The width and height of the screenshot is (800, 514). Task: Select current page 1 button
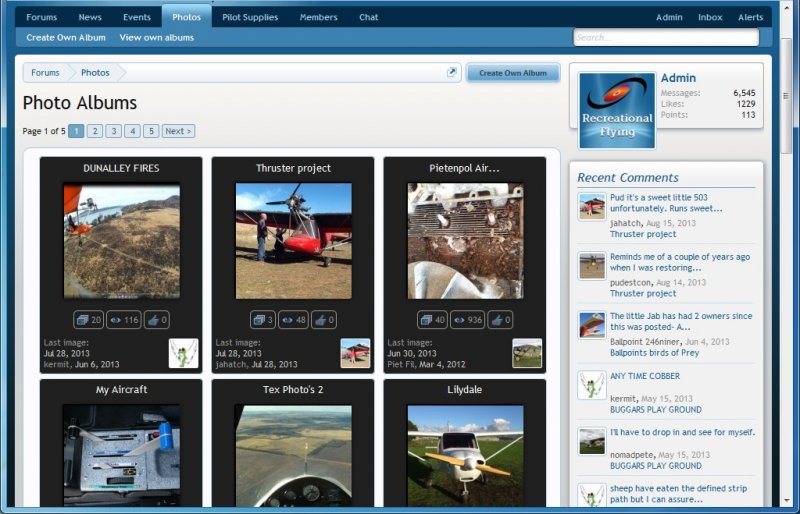pyautogui.click(x=76, y=131)
